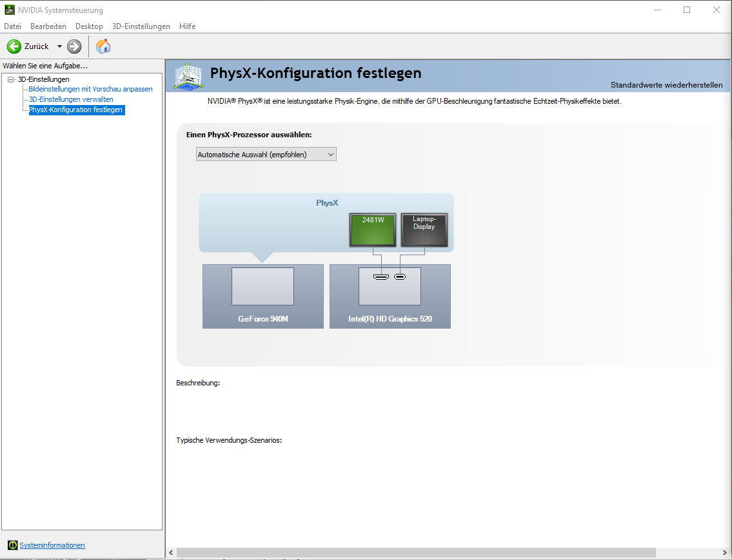Select 3D-Einstellungen verwalten in the tree
The height and width of the screenshot is (560, 732).
point(71,99)
